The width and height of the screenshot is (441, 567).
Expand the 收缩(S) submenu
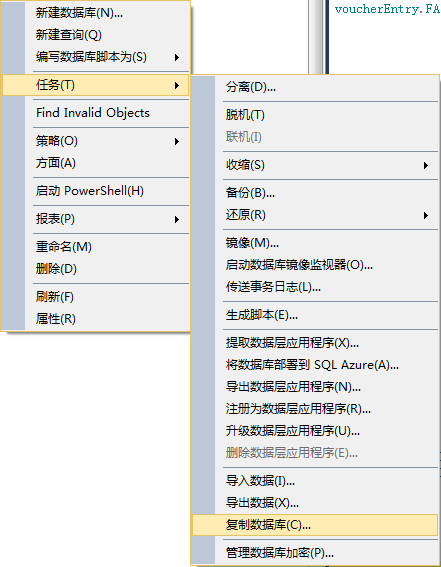315,165
